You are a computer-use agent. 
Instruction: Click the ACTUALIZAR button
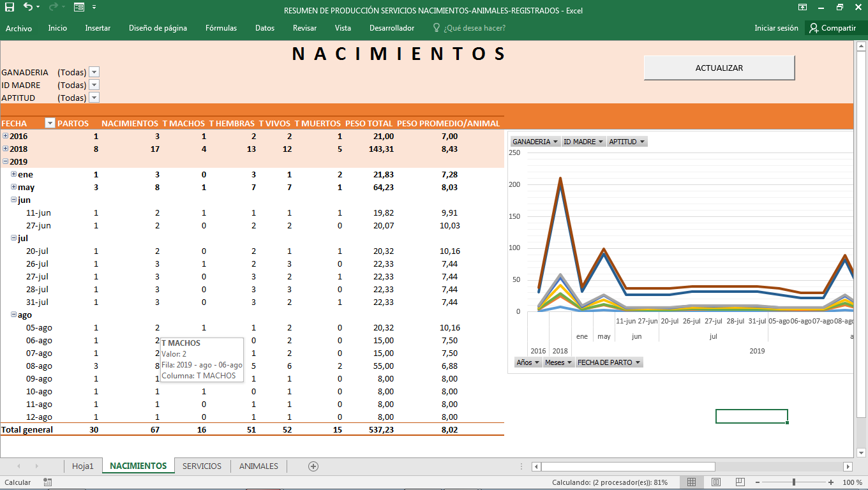(719, 68)
